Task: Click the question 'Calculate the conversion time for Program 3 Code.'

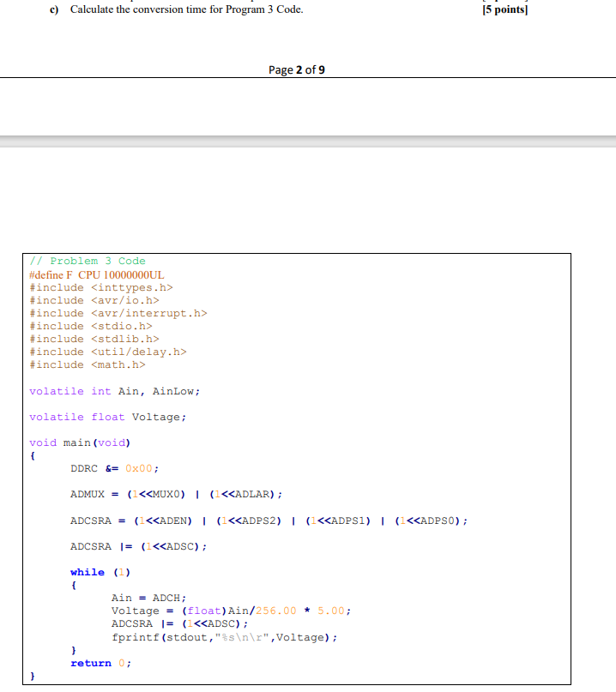Action: click(x=186, y=9)
